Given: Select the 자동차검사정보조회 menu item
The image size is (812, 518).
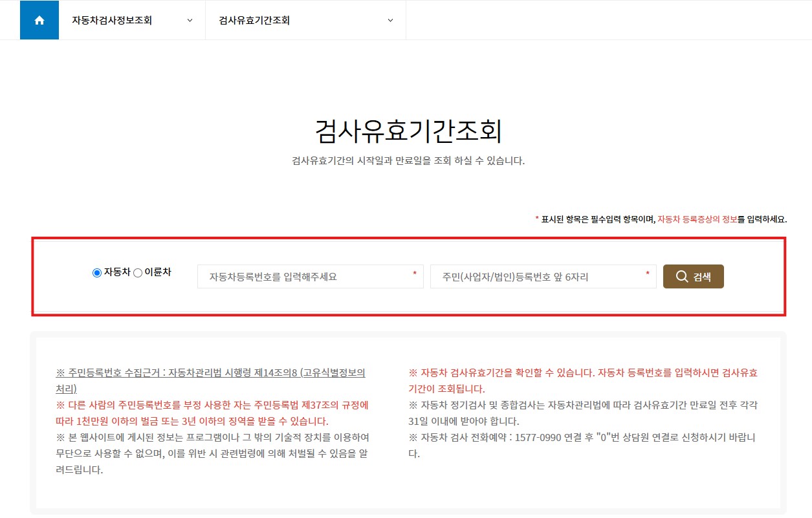Looking at the screenshot, I should 113,20.
